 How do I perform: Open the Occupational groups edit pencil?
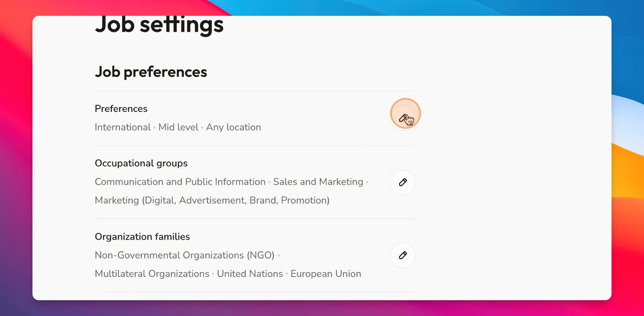403,182
